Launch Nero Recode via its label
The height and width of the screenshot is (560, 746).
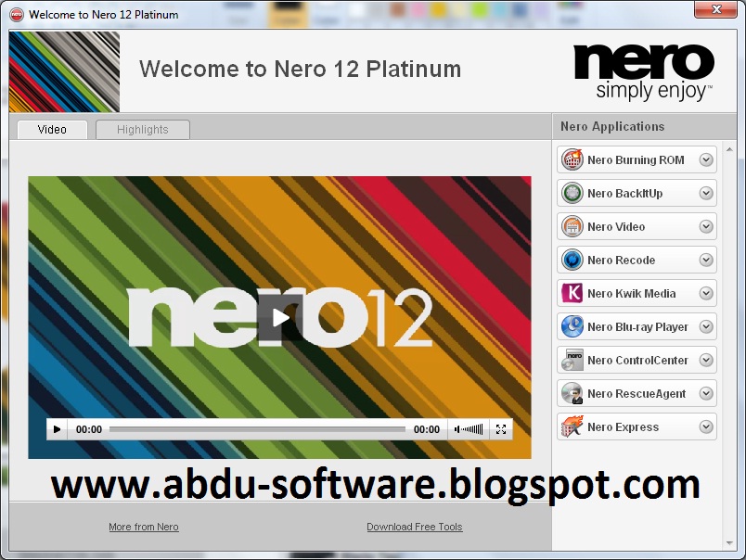pos(621,260)
